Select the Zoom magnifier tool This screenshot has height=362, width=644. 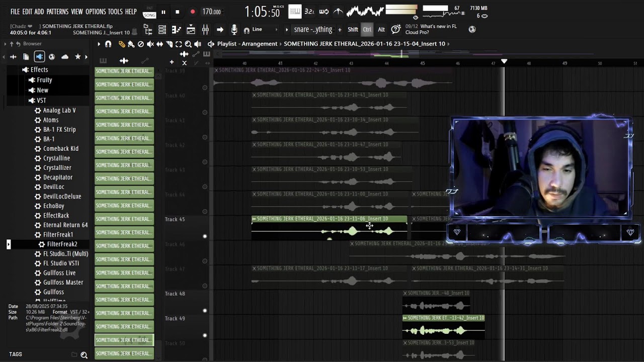click(x=188, y=44)
